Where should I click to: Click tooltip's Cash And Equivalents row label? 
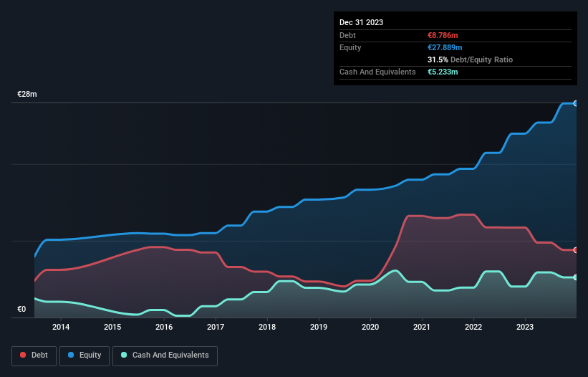pyautogui.click(x=377, y=72)
